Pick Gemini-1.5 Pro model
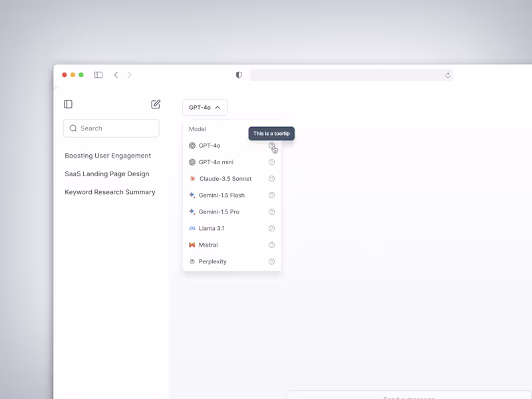This screenshot has width=532, height=399. tap(232, 212)
